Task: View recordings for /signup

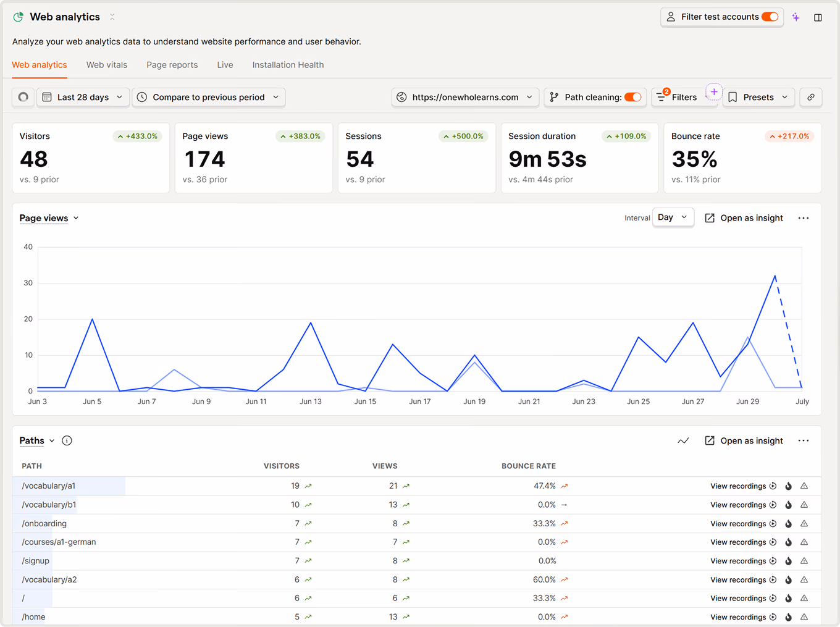Action: (743, 561)
